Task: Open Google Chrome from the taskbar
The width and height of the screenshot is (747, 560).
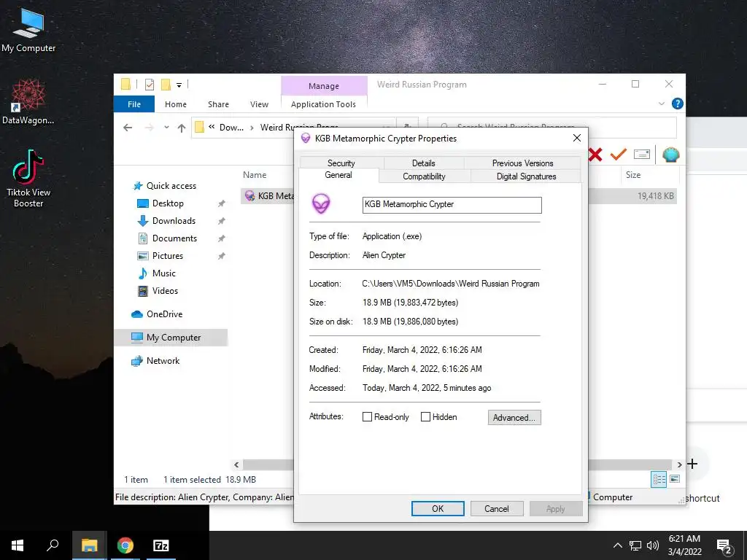Action: click(125, 545)
